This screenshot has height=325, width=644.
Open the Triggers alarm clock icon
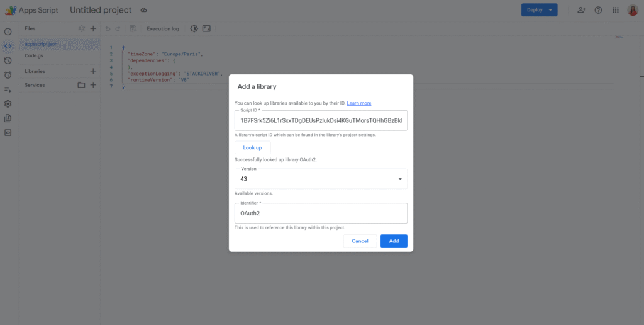pyautogui.click(x=8, y=75)
